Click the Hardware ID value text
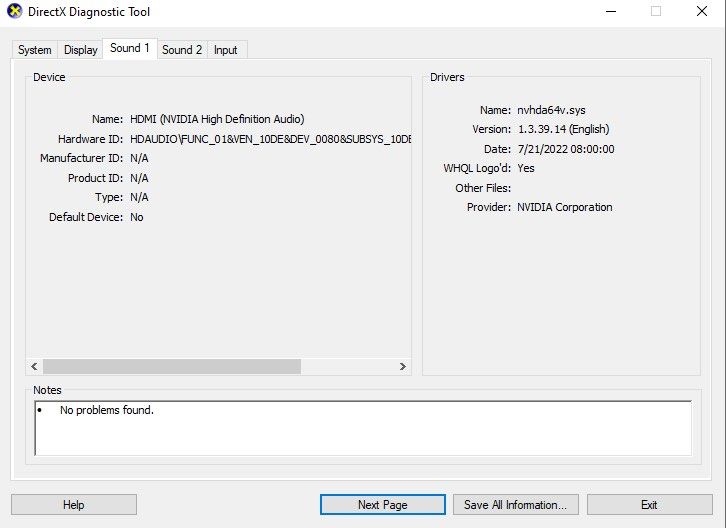Image resolution: width=726 pixels, height=528 pixels. (x=271, y=139)
